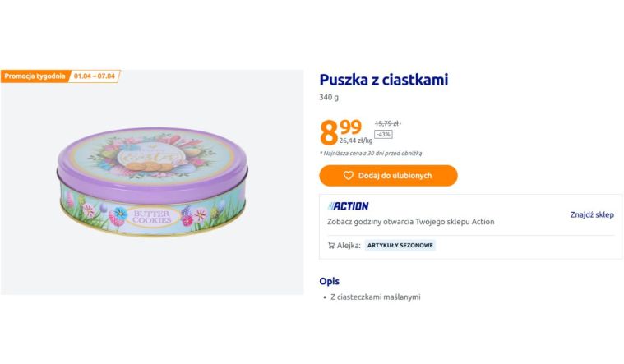Click the shopping cart icon beside Alejka
This screenshot has height=364, width=624.
click(x=330, y=246)
